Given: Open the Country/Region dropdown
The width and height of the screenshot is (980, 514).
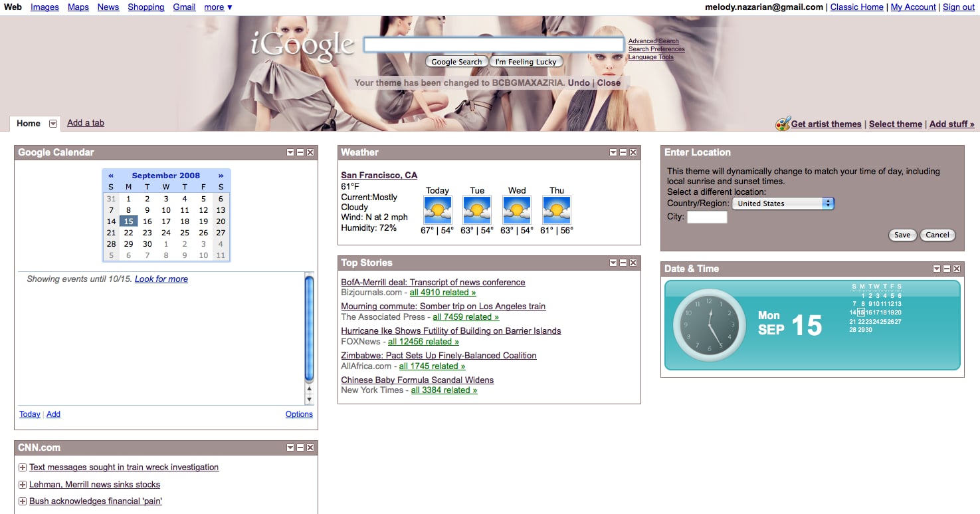Looking at the screenshot, I should pos(783,203).
